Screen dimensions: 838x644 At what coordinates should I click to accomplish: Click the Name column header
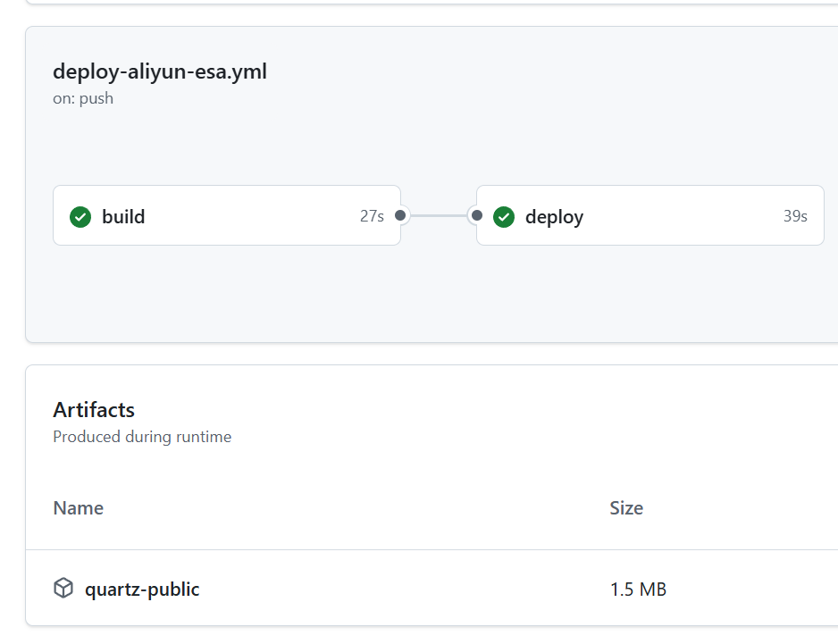point(79,507)
